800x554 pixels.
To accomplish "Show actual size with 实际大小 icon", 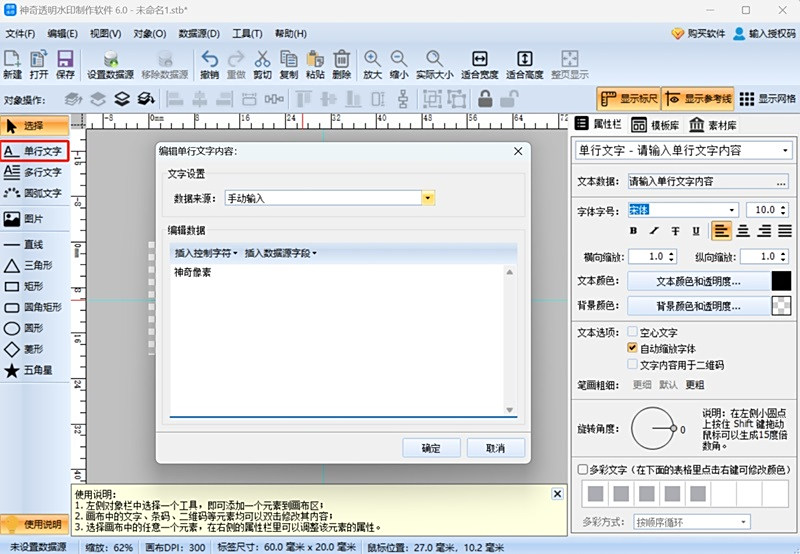I will pos(434,64).
